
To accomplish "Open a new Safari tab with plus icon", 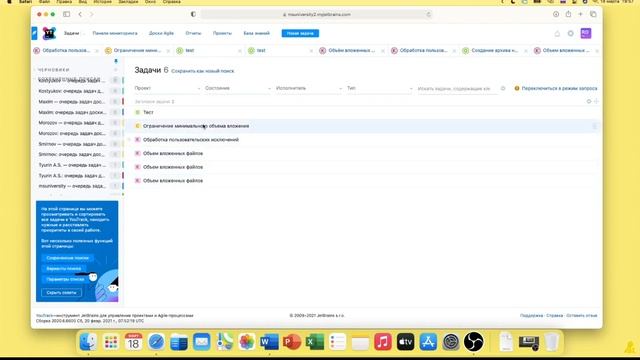I will tap(580, 14).
